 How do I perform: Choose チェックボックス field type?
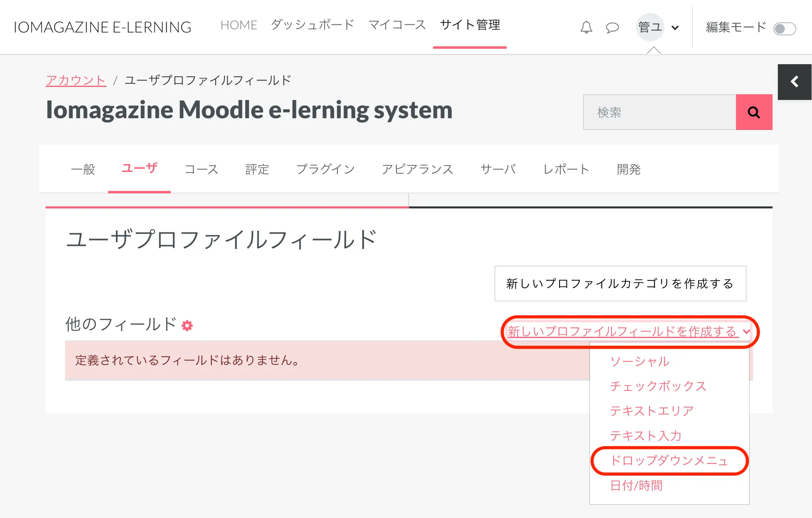tap(658, 386)
